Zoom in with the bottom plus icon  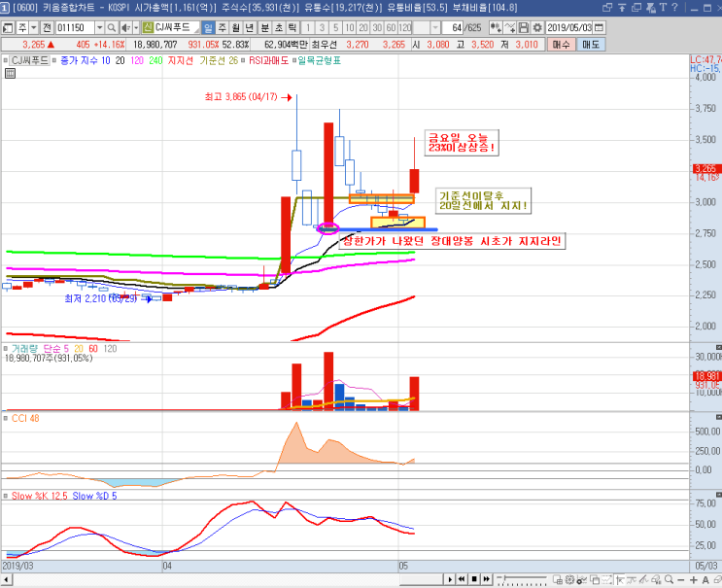click(x=694, y=579)
